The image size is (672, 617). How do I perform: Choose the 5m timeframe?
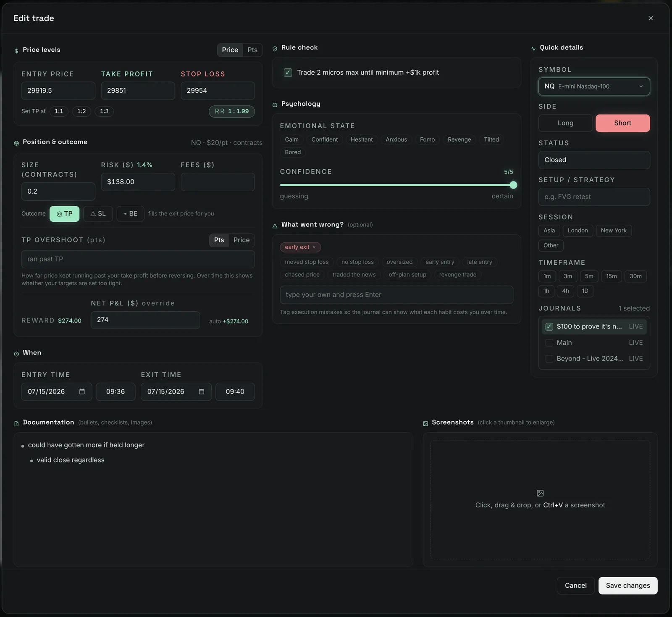click(589, 276)
